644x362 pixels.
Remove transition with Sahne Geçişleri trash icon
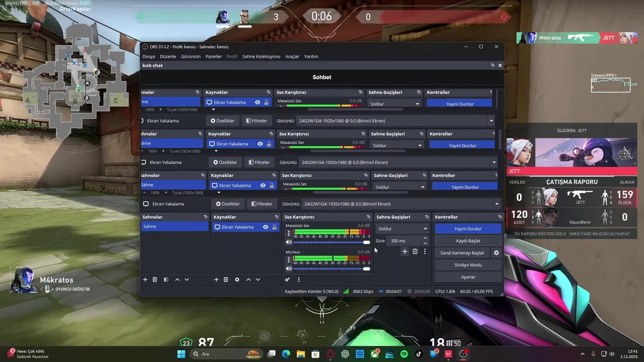point(415,251)
